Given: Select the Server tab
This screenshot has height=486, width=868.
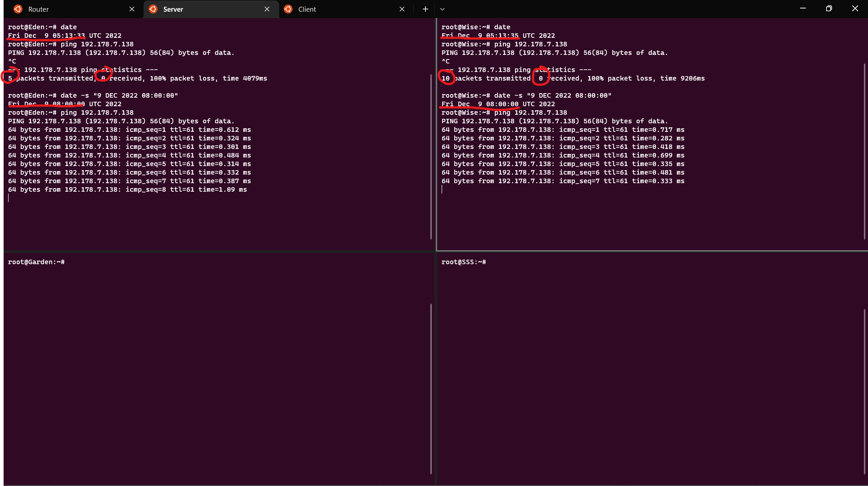Looking at the screenshot, I should coord(203,9).
